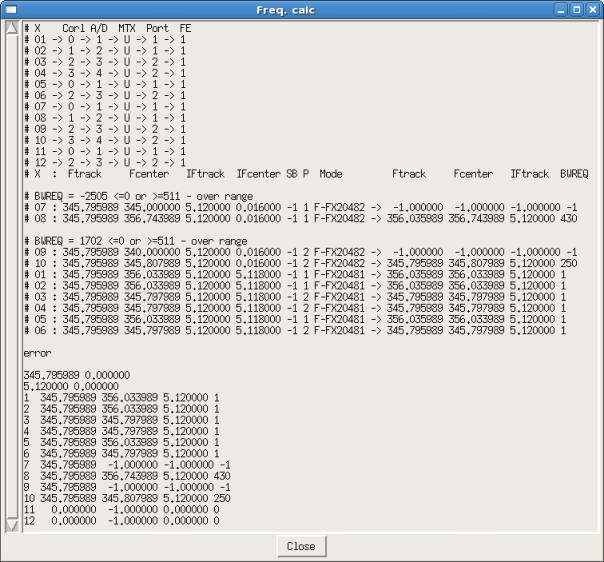Viewport: 604px width, 562px height.
Task: Click the mapping row starting '# 04 -> 3'
Action: (x=105, y=73)
